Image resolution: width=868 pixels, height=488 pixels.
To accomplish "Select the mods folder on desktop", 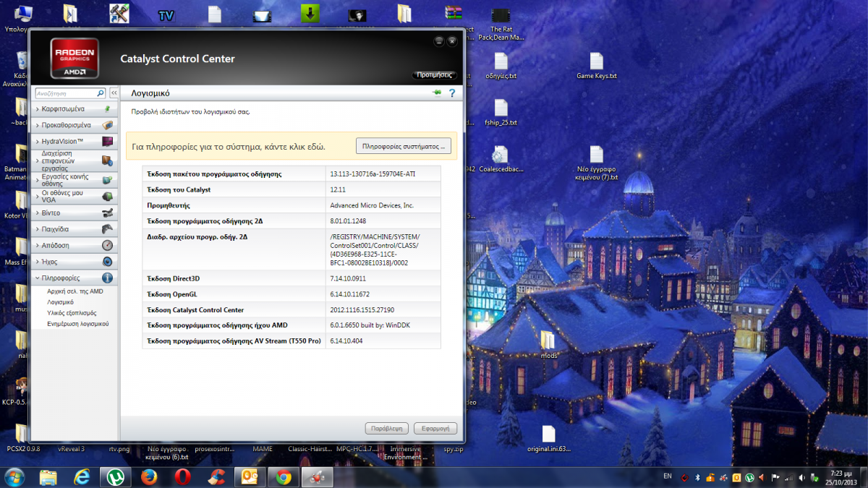I will pyautogui.click(x=548, y=346).
